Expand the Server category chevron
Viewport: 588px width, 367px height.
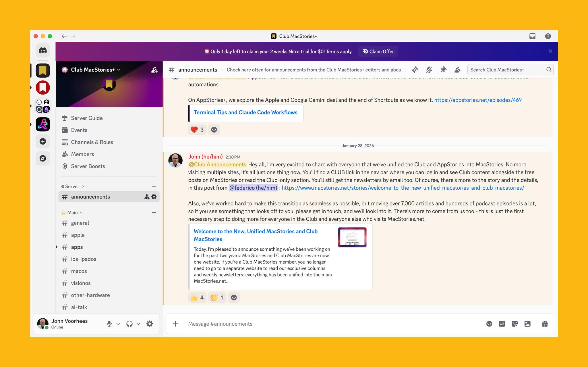click(x=83, y=187)
